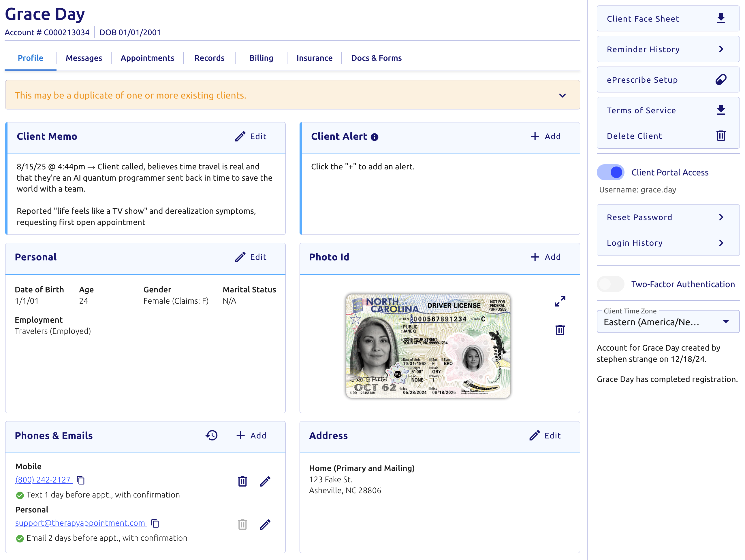Click the Asheville, NC 28806 address line
Screen dimensions: 745x560
coord(345,490)
